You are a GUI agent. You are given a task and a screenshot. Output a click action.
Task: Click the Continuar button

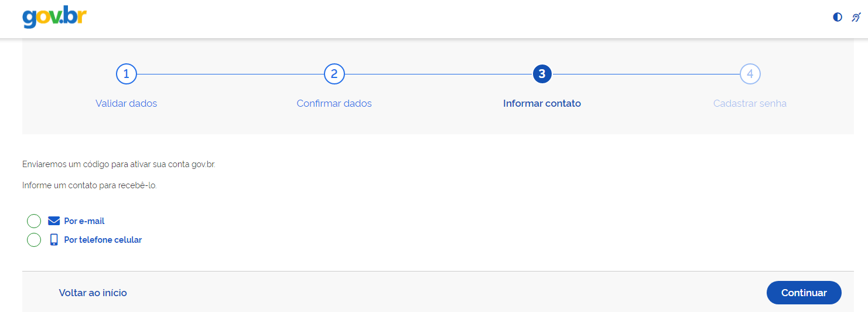point(804,293)
